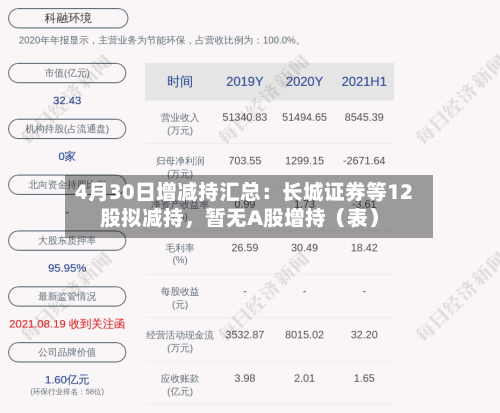Click revenue value 51494.65

pos(304,117)
